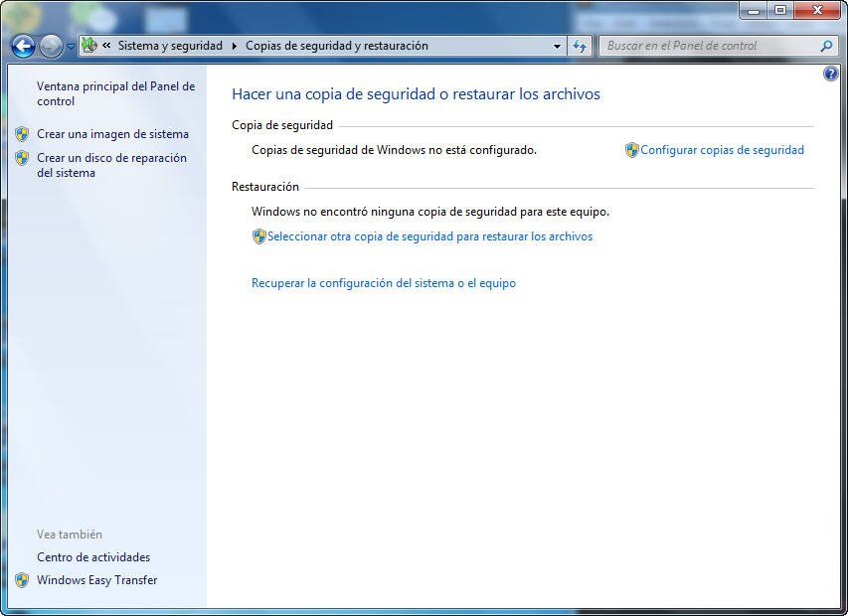The width and height of the screenshot is (848, 616).
Task: Click shield icon beside Crear una imagen de sistema
Action: (x=22, y=133)
